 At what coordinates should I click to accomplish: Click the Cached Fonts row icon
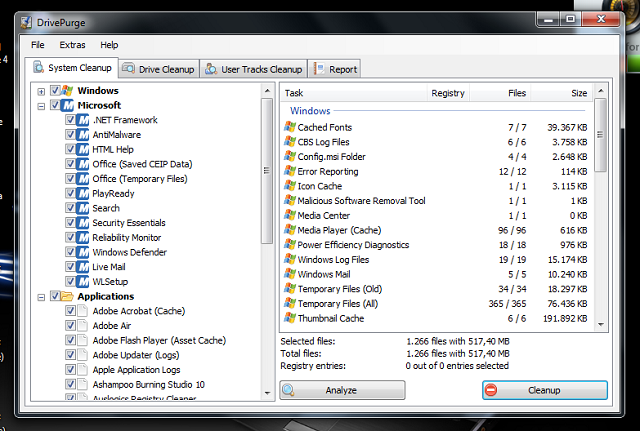[x=290, y=127]
